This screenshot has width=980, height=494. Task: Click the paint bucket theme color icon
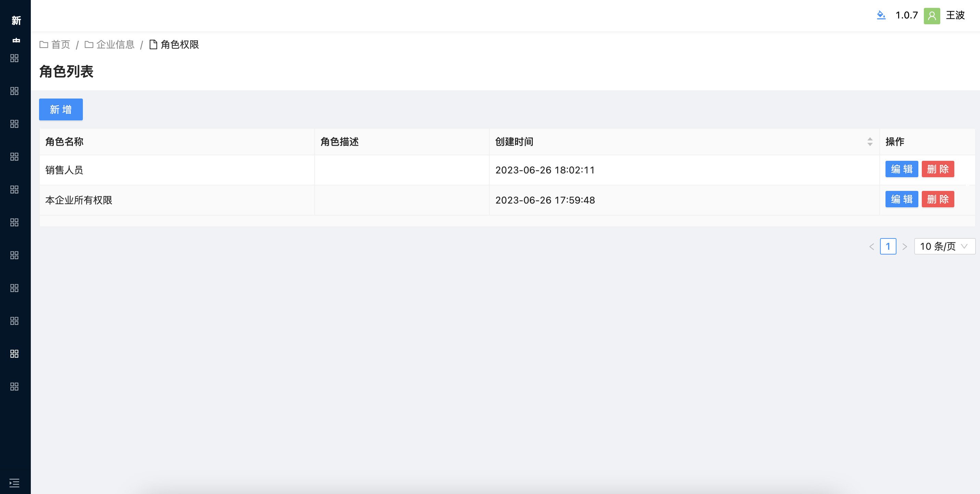[881, 16]
